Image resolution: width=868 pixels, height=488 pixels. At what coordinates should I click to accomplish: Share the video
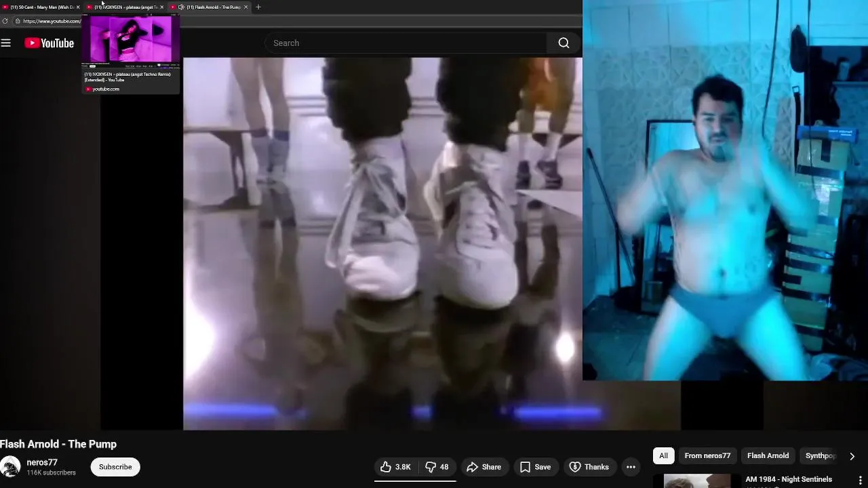tap(484, 467)
